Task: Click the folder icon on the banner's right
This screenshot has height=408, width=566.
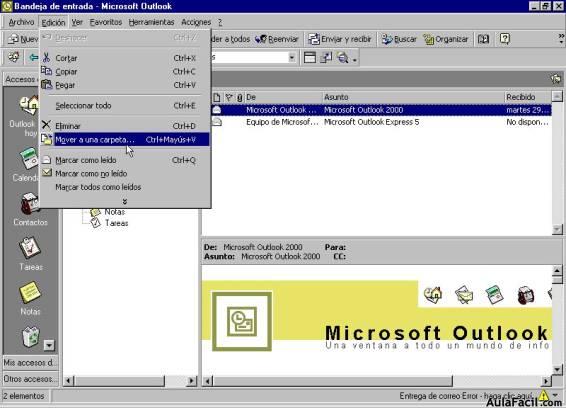Action: (x=556, y=79)
